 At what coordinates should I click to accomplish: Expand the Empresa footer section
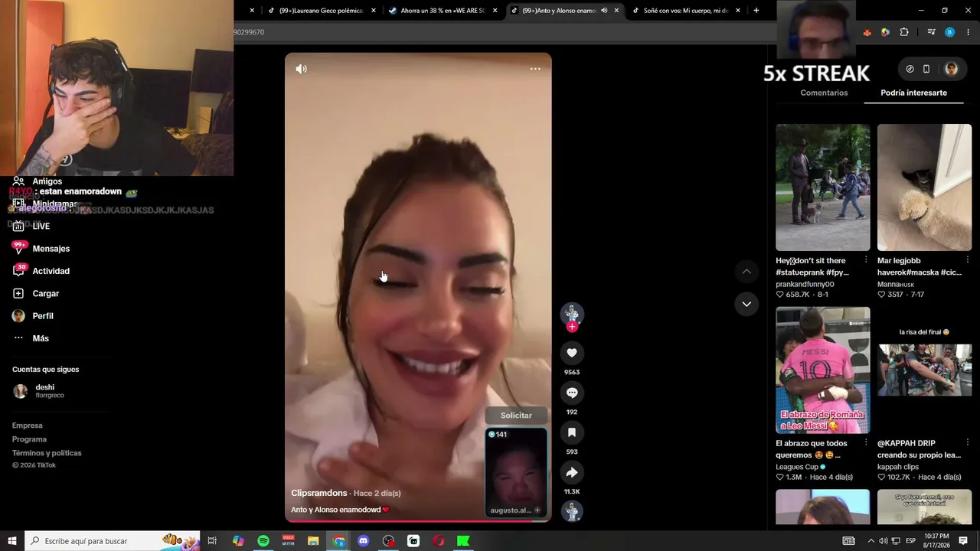28,425
